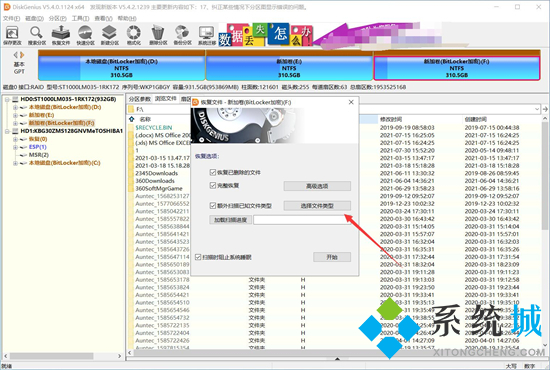
Task: Click the go arrow right of the path bar
Action: click(x=545, y=109)
